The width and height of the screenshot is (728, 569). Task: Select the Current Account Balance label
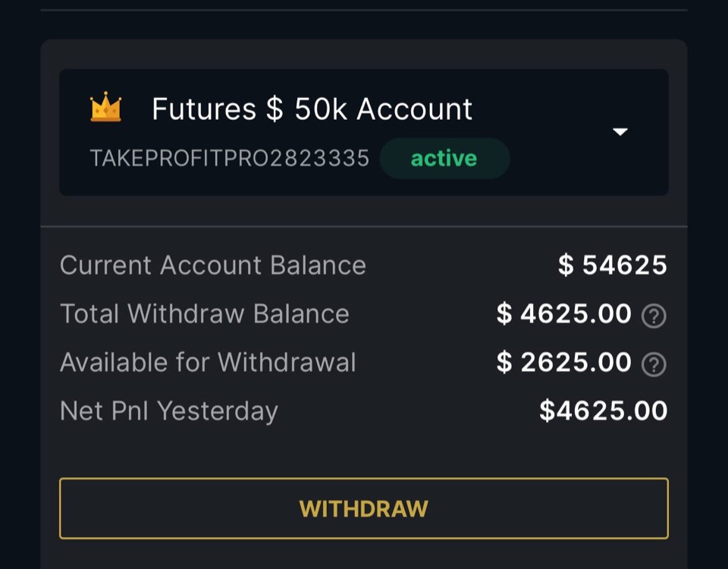click(x=213, y=266)
